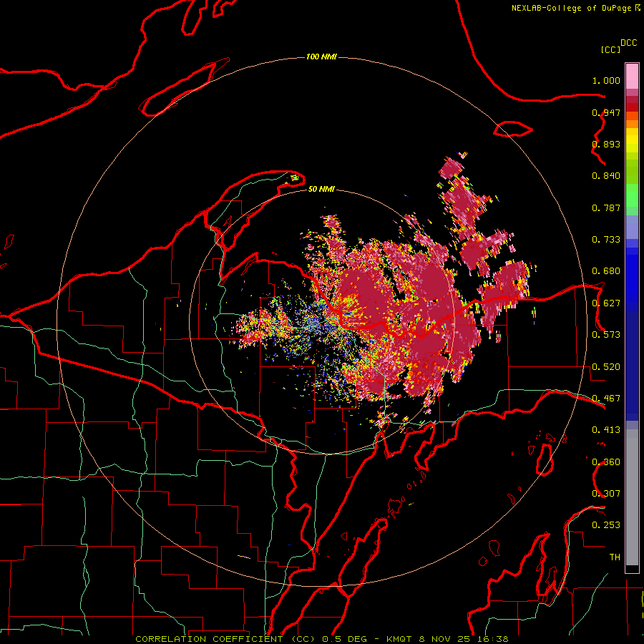Click the KMQT radar station identifier

click(400, 639)
